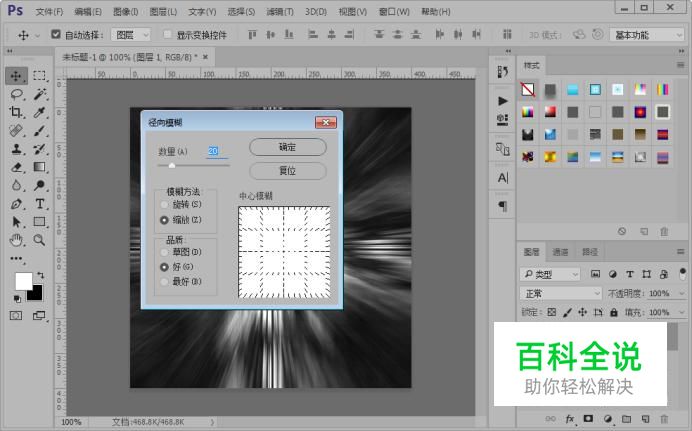692x431 pixels.
Task: Open the 不透明度 opacity dropdown
Action: [x=681, y=293]
